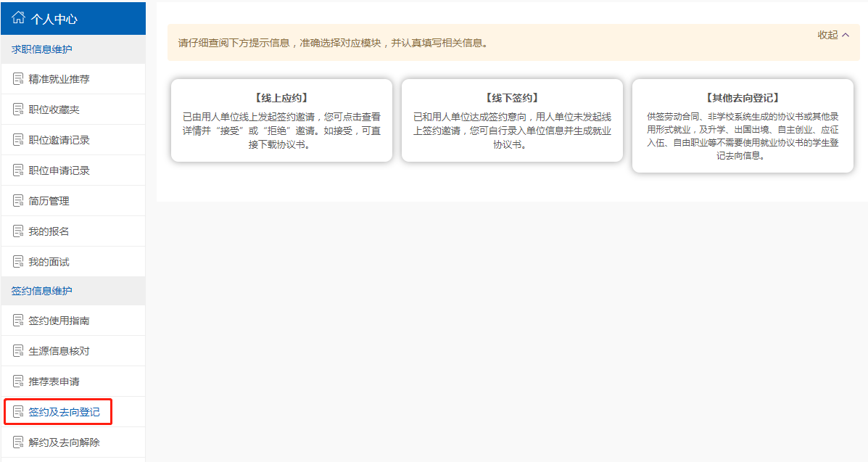Click the document icon beside 简历管理
Image resolution: width=868 pixels, height=462 pixels.
tap(18, 201)
